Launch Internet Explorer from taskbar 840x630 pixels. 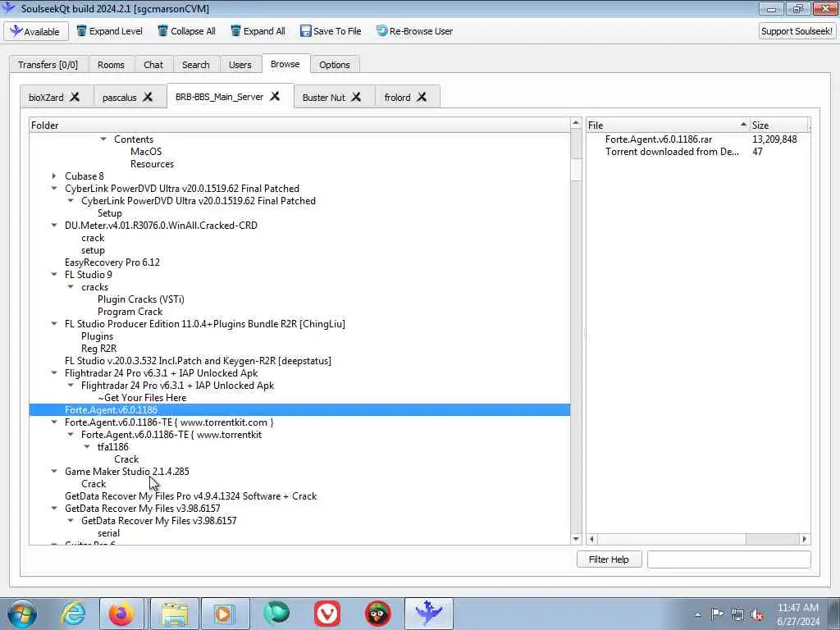pyautogui.click(x=73, y=614)
